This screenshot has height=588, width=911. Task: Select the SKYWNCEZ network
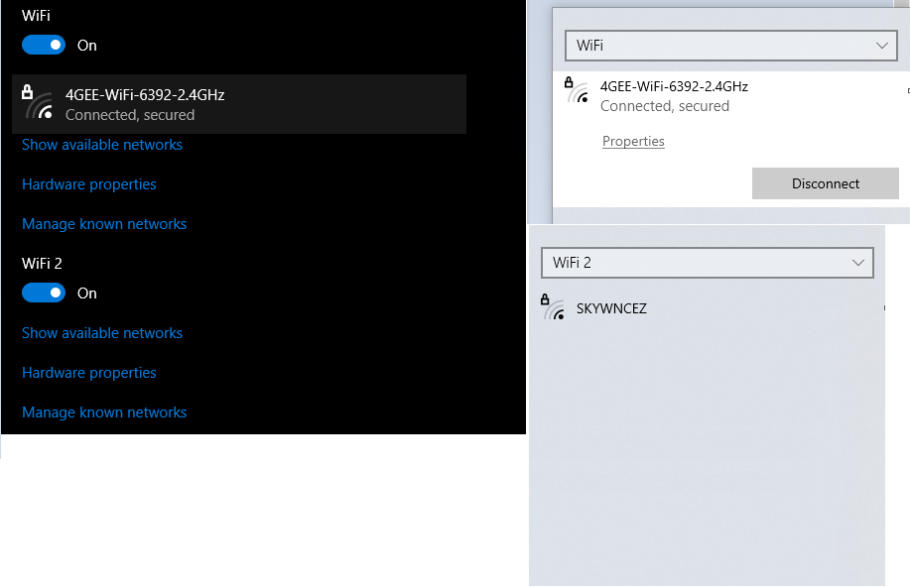[x=707, y=308]
